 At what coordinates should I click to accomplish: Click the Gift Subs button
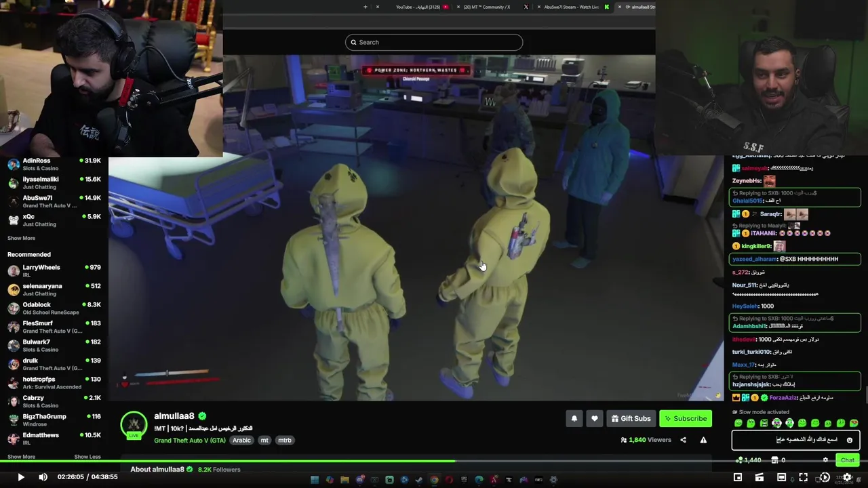point(631,419)
